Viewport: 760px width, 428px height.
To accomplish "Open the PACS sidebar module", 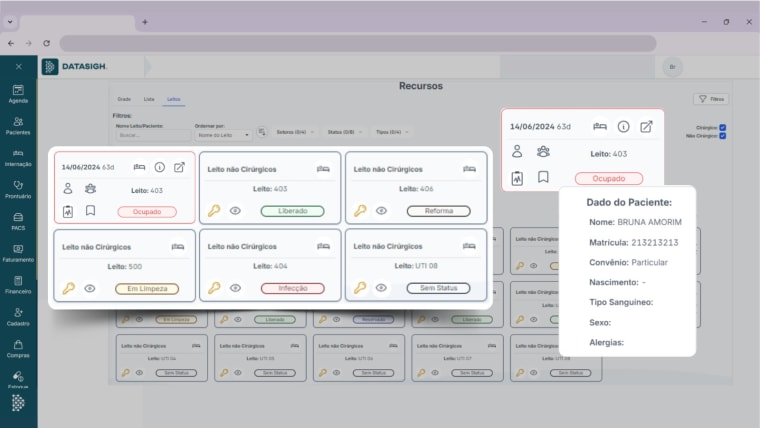I will [x=18, y=222].
